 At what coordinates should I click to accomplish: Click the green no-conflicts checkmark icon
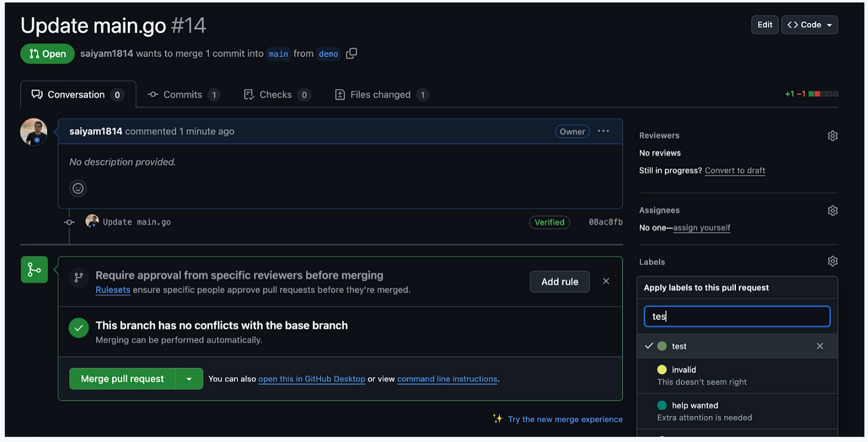point(78,328)
